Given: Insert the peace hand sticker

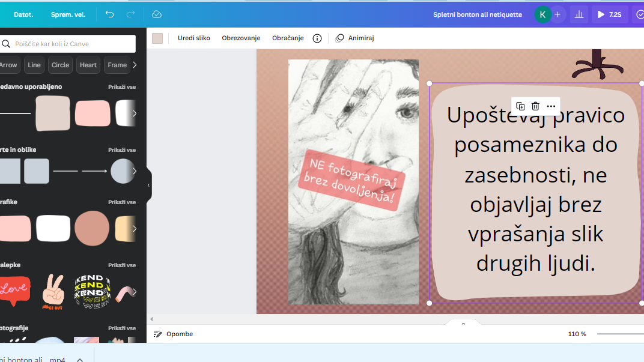Looking at the screenshot, I should tap(53, 292).
